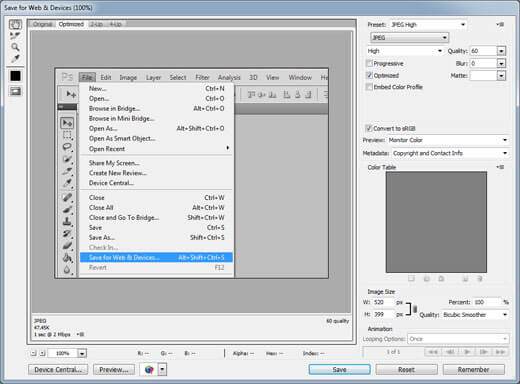Click the zoom in plus button

[x=42, y=353]
